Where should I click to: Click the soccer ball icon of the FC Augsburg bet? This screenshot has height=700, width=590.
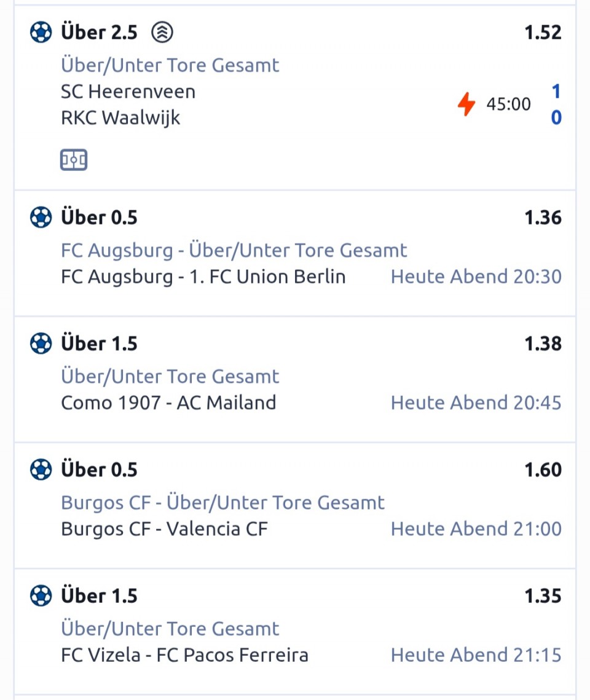tap(41, 218)
